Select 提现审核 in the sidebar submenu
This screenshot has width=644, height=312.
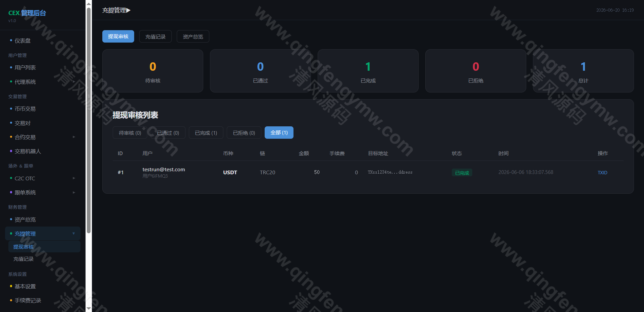point(44,247)
